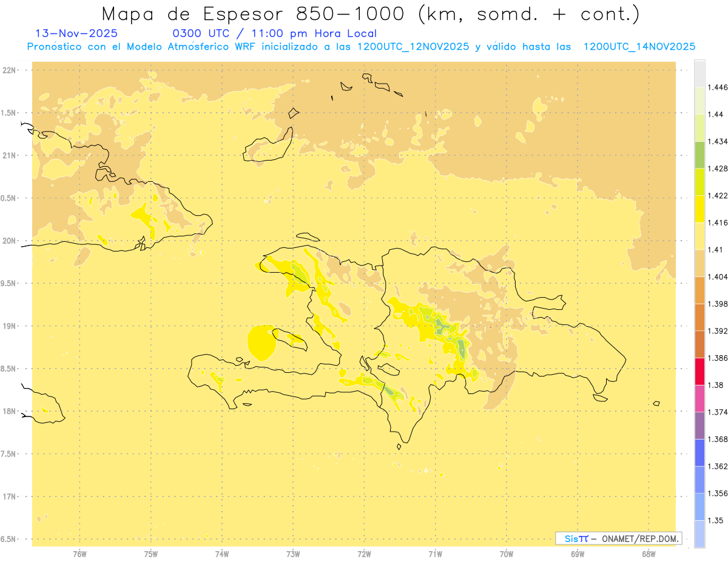The width and height of the screenshot is (728, 562).
Task: Click the colorbar value 1.404
Action: [x=718, y=276]
